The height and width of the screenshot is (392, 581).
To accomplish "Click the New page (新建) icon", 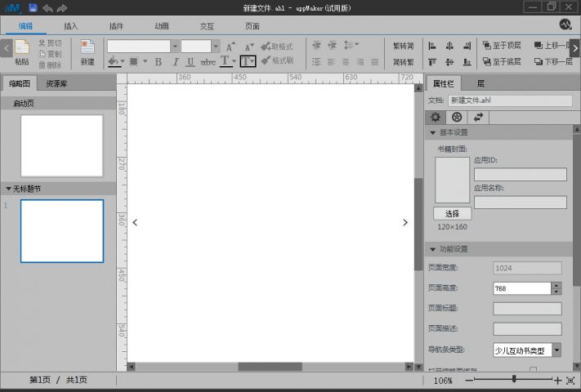I will 87,48.
